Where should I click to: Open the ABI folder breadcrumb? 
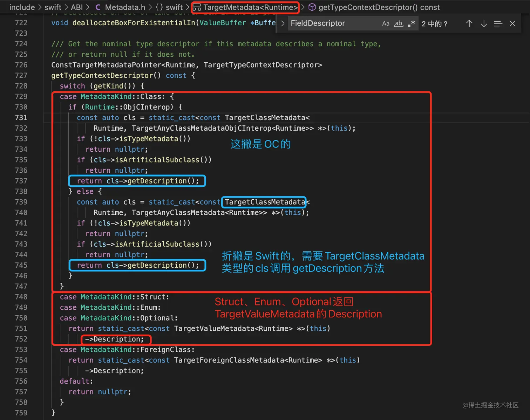pyautogui.click(x=77, y=7)
